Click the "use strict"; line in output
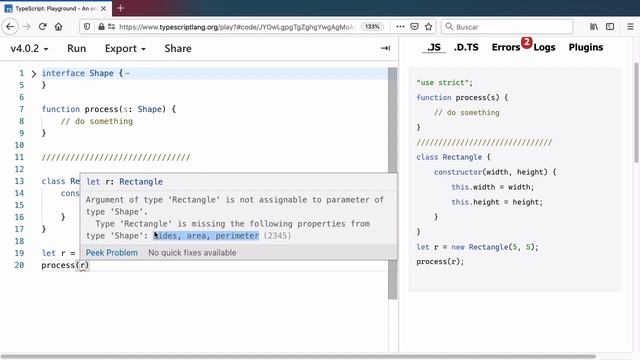Image resolution: width=640 pixels, height=360 pixels. (x=444, y=82)
